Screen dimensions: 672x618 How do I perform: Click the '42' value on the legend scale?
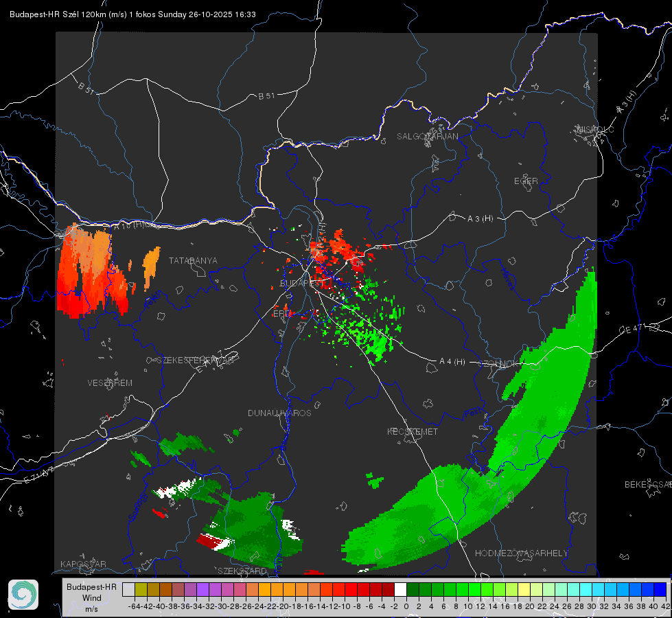666,606
